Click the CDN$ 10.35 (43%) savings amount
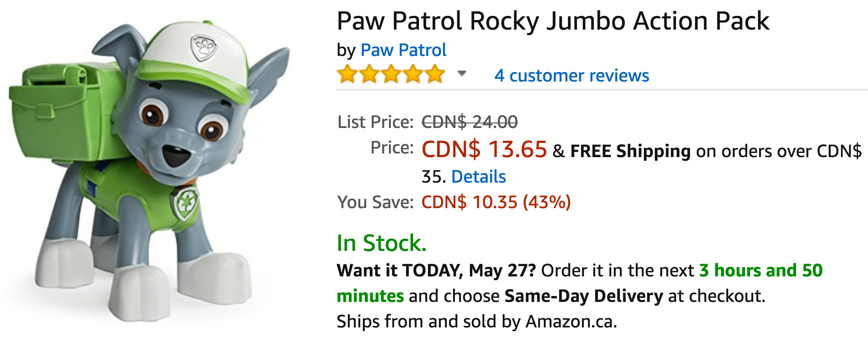This screenshot has height=337, width=868. pyautogui.click(x=496, y=202)
